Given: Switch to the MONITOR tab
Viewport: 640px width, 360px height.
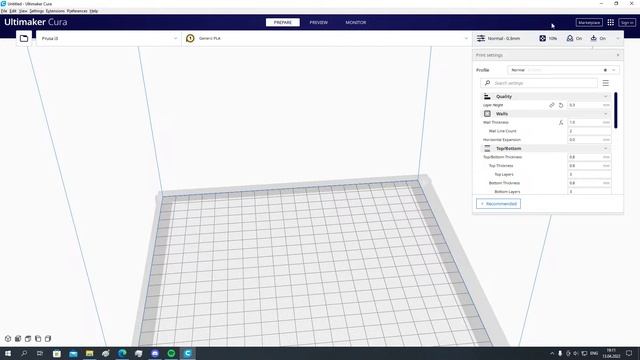Looking at the screenshot, I should [356, 22].
